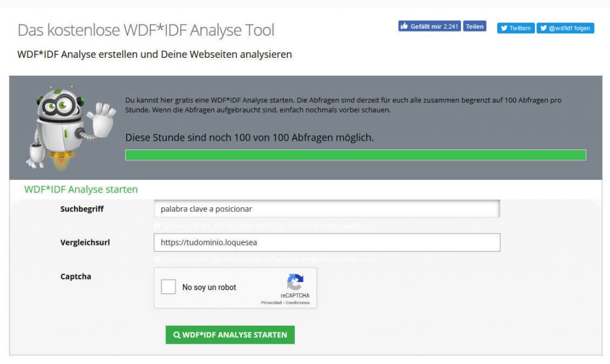Click subtitle 'WDF*IDF Analyse erstellen und Deine Webseiten analysieren'
The image size is (610, 364).
(154, 54)
